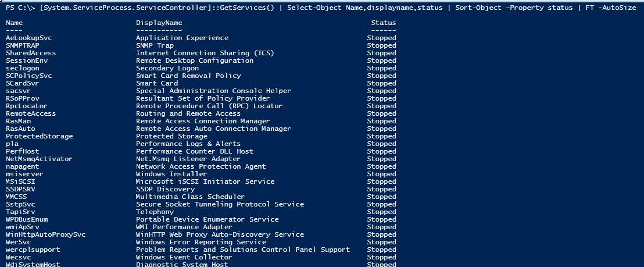This screenshot has height=267, width=644.
Task: Select the Secondary Logon display name
Action: coord(167,68)
